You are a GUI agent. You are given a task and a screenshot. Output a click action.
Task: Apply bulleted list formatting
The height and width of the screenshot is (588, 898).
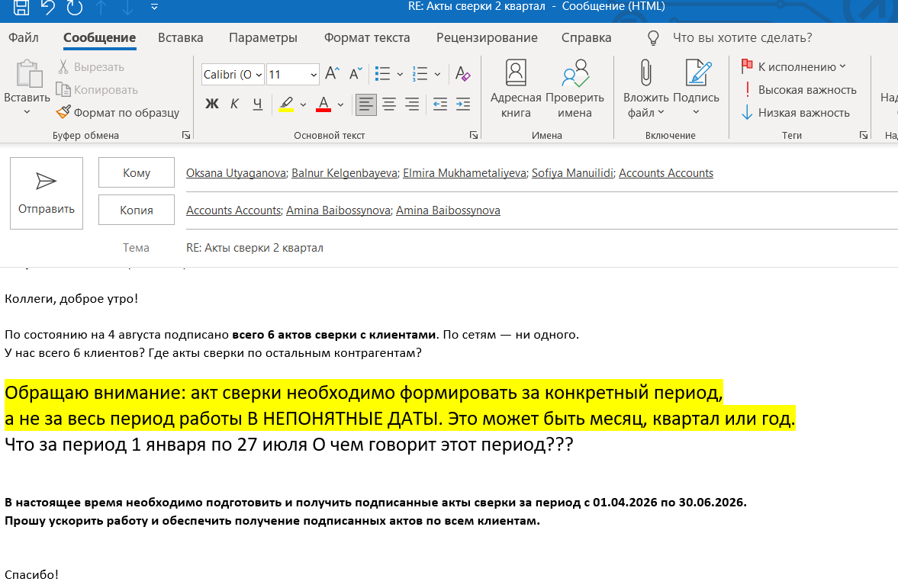[x=382, y=73]
